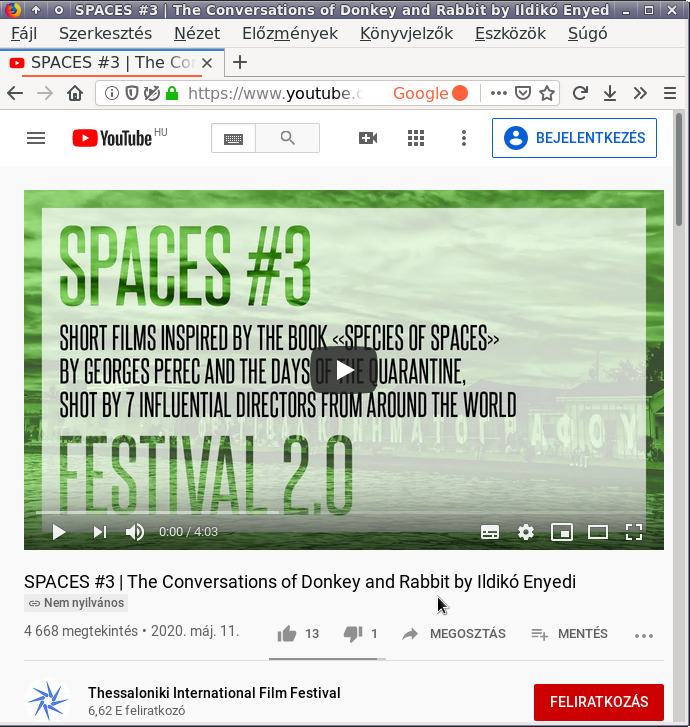Open the create video camera icon
Viewport: 690px width, 727px height.
(368, 138)
